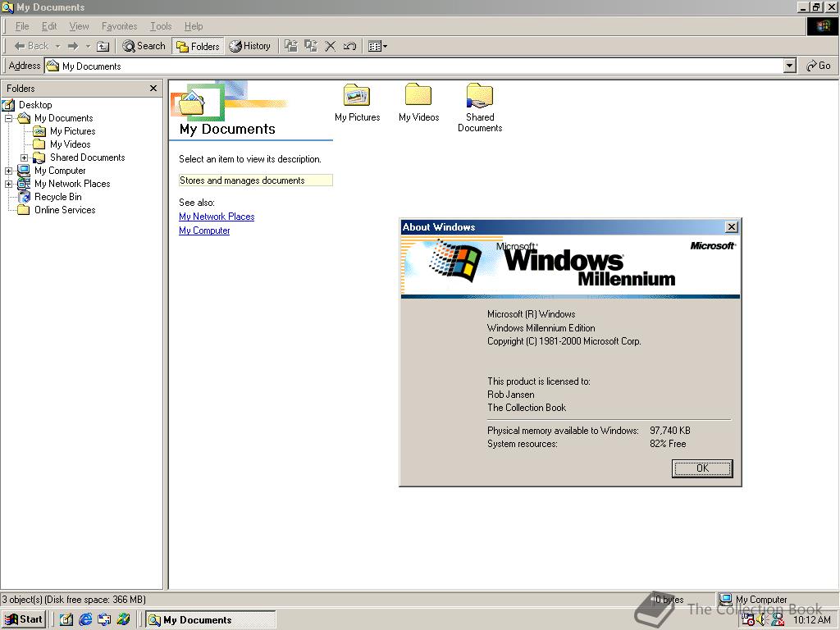Launch Internet Explorer from quick launch
Screen dimensions: 840x630
click(x=85, y=620)
